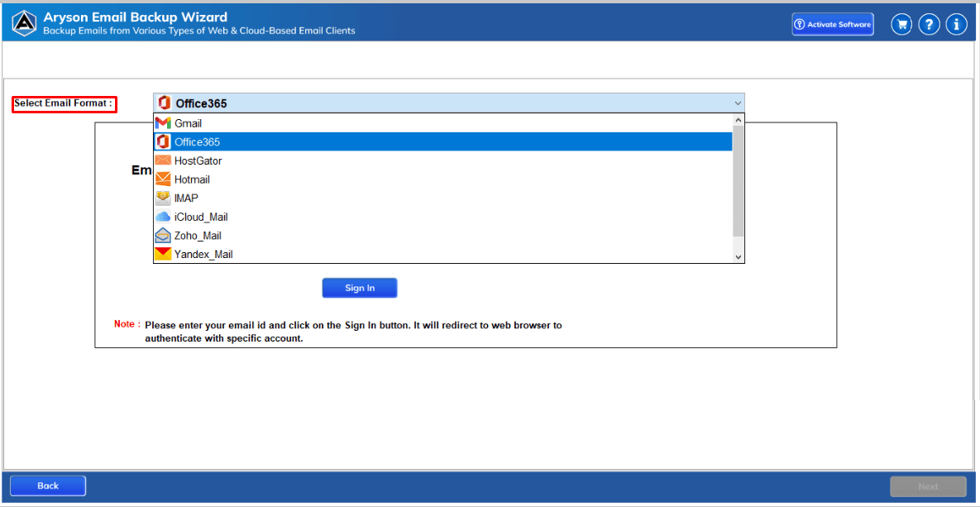The width and height of the screenshot is (980, 507).
Task: Click the Select Email Format label
Action: coord(64,103)
